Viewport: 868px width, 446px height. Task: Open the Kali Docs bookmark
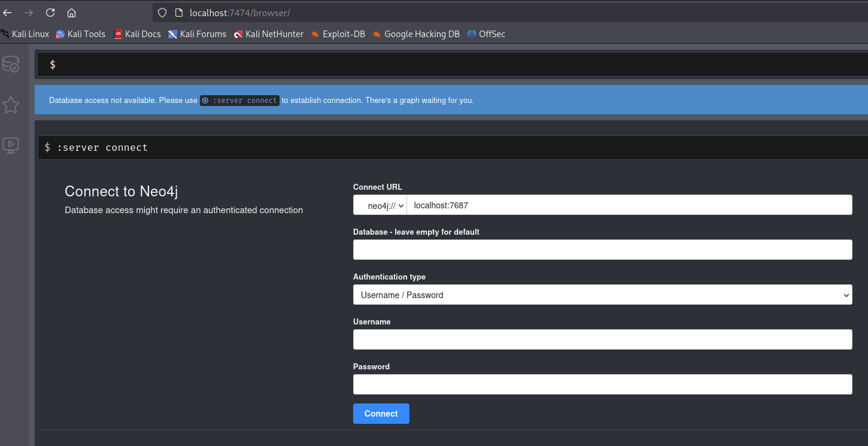(x=137, y=34)
